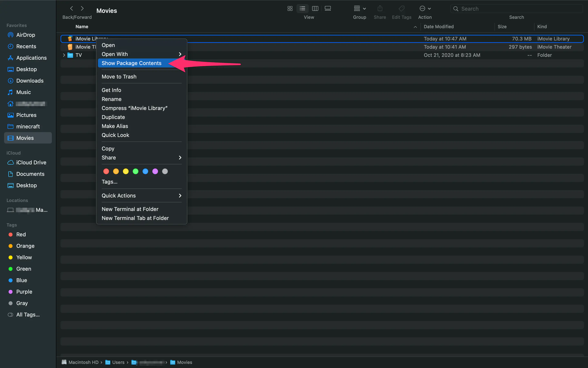
Task: Select the iMovie Library file icon
Action: coord(70,39)
